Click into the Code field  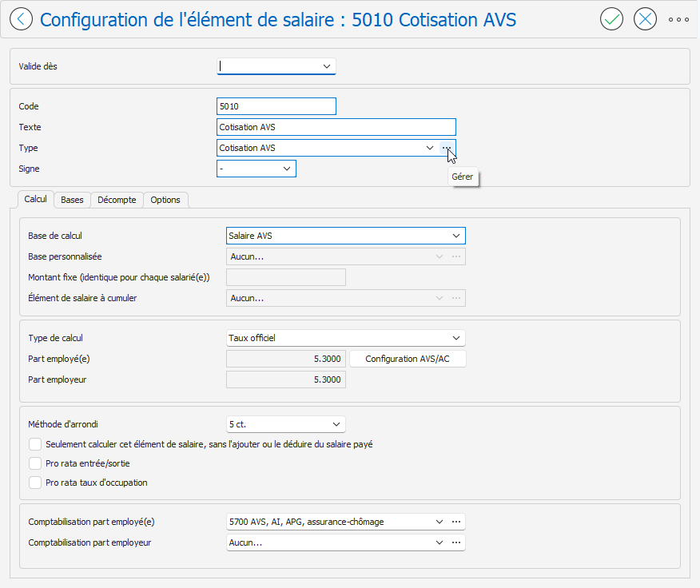(x=276, y=106)
